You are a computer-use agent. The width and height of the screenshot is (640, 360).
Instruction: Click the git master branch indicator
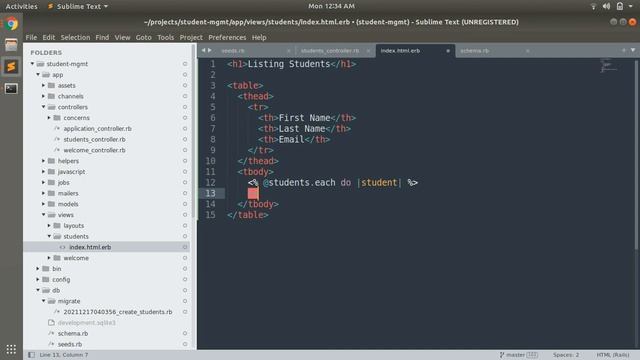[x=518, y=355]
